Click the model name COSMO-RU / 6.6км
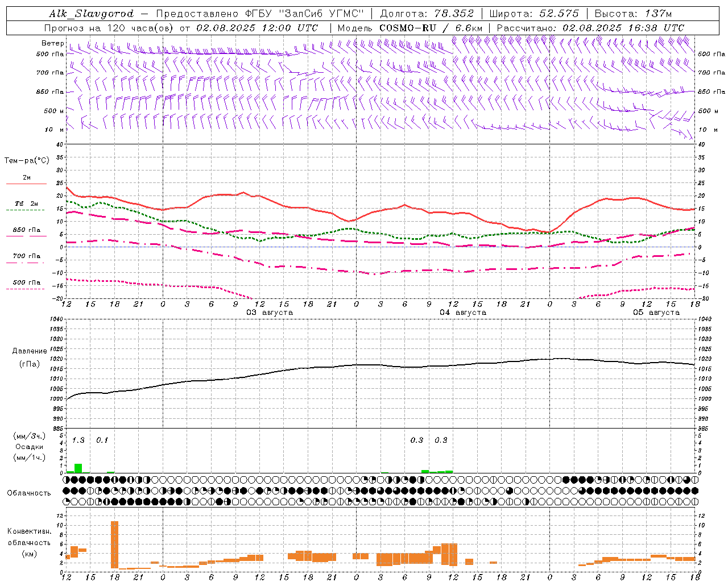Image resolution: width=728 pixels, height=582 pixels. (x=431, y=28)
